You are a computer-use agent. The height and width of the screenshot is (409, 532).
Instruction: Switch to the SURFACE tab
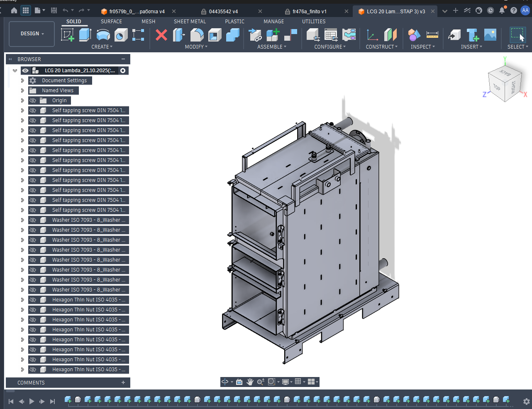click(111, 22)
